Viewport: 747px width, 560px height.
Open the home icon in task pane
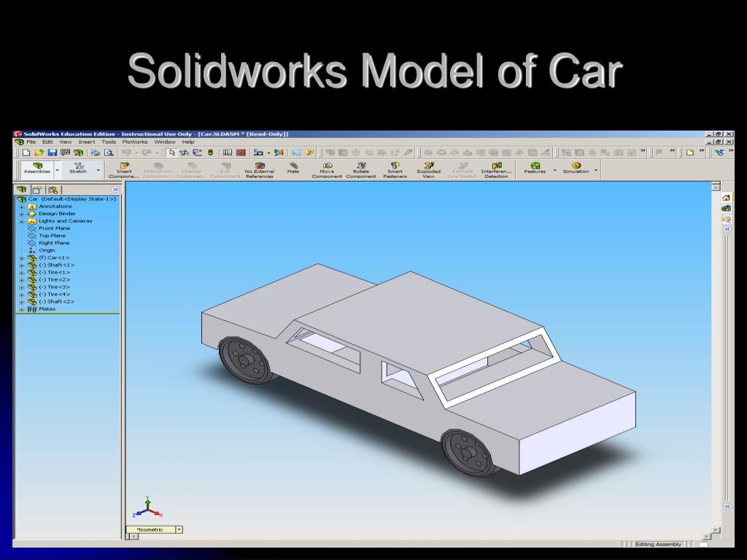tap(726, 198)
